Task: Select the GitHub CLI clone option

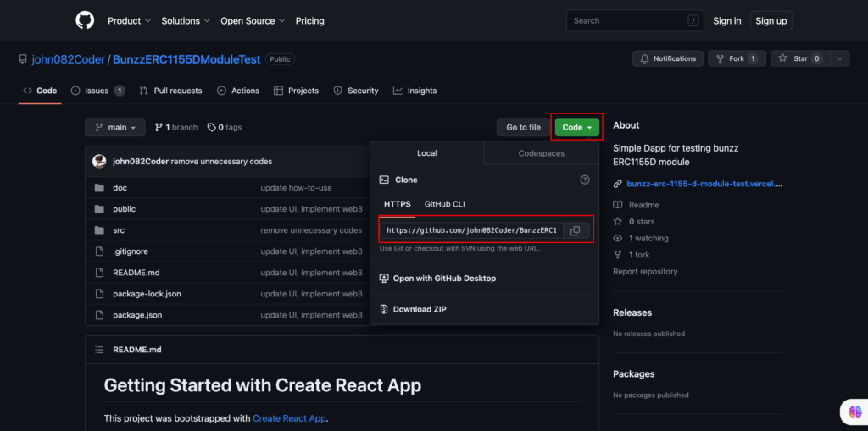Action: click(444, 204)
